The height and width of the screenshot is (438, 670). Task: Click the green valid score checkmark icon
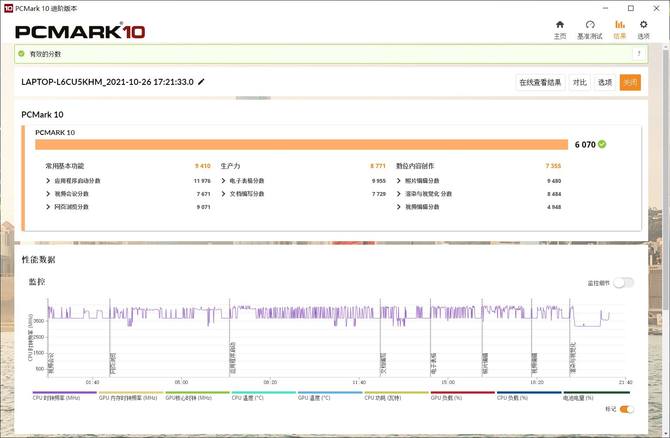pyautogui.click(x=22, y=53)
